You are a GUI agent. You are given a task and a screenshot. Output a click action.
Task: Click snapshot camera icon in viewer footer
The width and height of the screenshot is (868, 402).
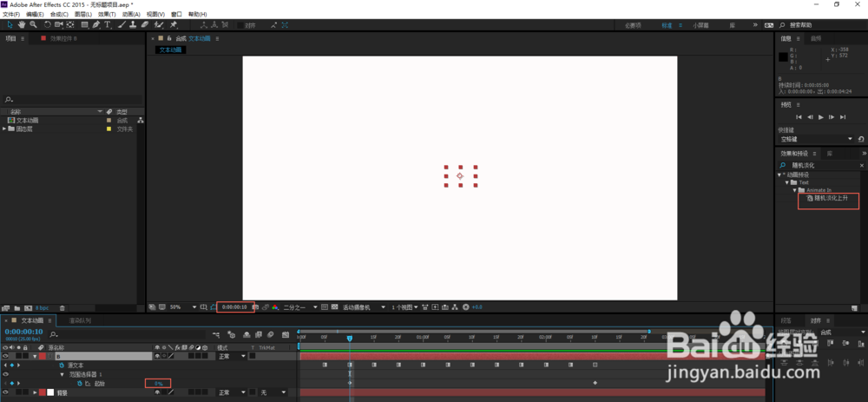[255, 306]
